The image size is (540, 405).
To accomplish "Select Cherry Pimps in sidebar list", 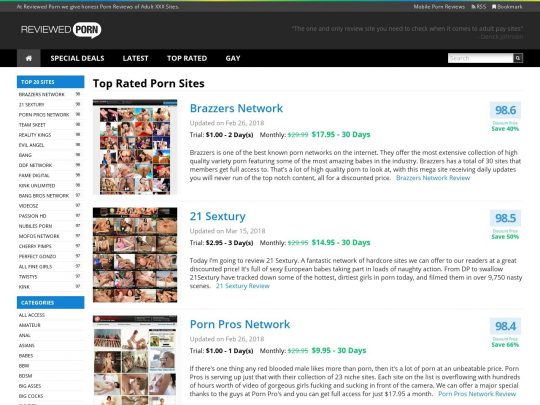I will (35, 246).
